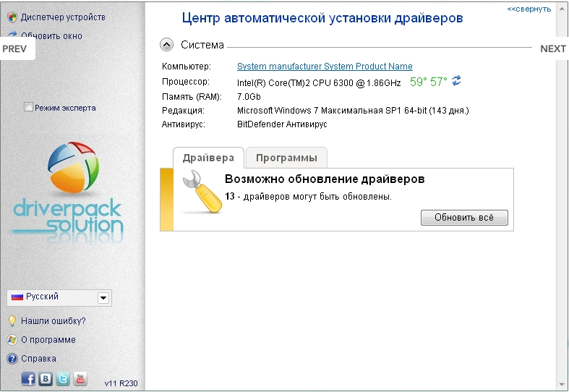Open the Twitter social icon
The width and height of the screenshot is (569, 392).
coord(63,379)
